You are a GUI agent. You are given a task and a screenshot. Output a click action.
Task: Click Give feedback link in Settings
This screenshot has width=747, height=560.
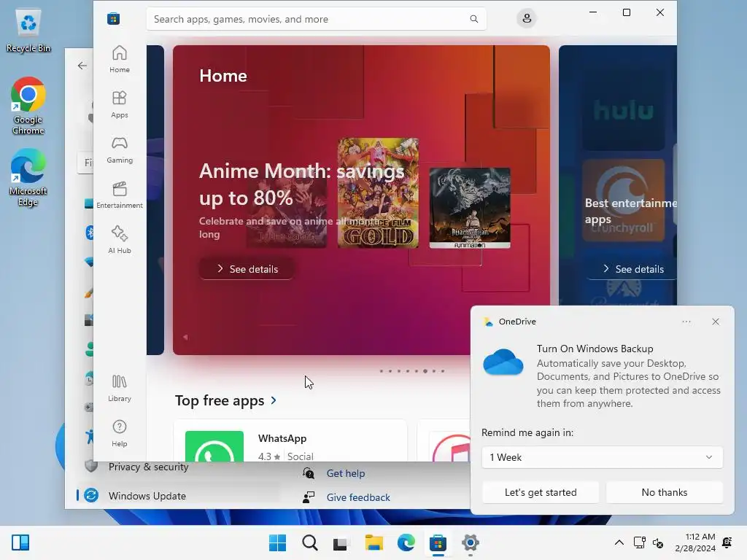point(358,497)
